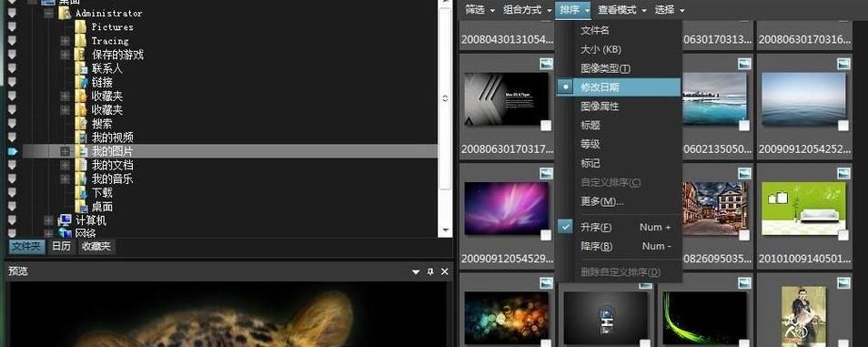Click the 计算机 computer icon in tree
The width and height of the screenshot is (868, 347).
click(65, 220)
